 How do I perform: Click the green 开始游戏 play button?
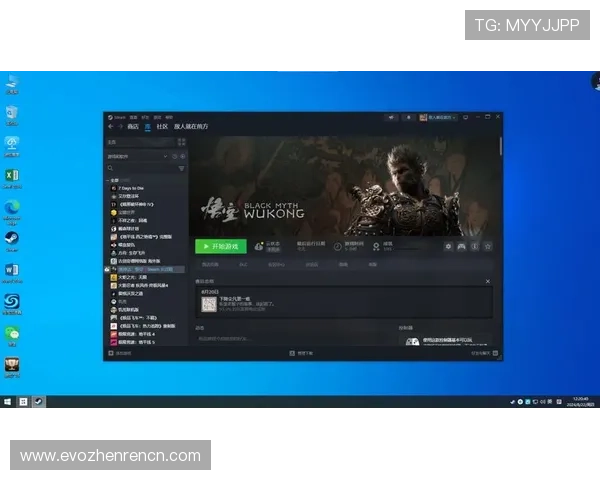click(x=220, y=246)
